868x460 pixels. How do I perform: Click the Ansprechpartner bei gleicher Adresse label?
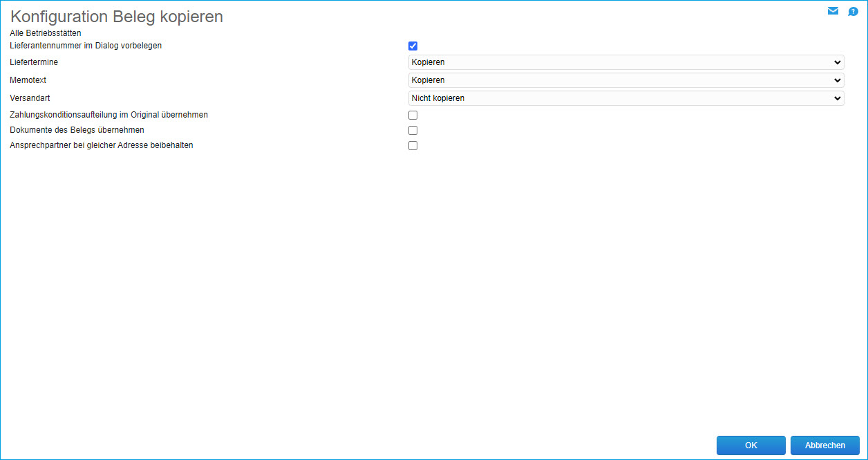coord(101,145)
